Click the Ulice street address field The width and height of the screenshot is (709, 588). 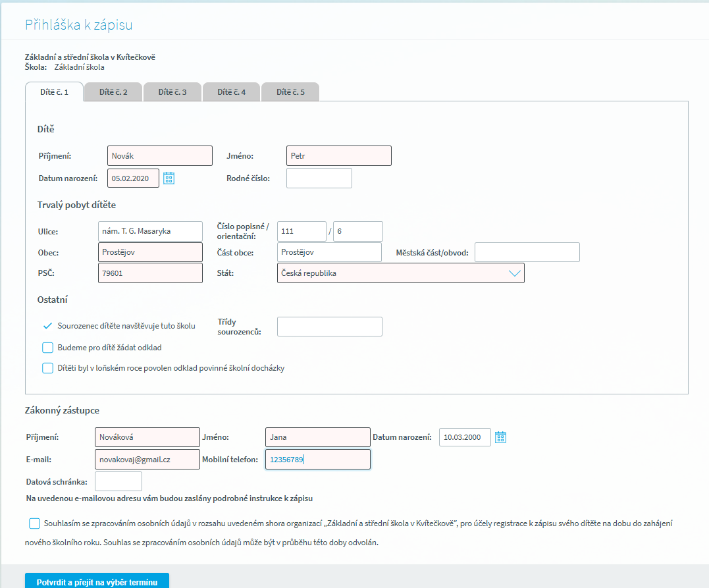coord(150,231)
